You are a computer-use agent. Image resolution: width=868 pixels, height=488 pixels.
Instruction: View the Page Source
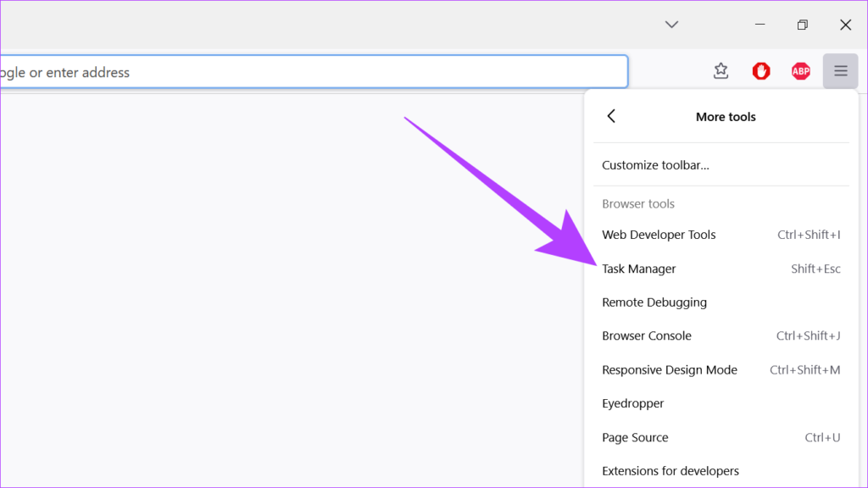click(x=635, y=437)
